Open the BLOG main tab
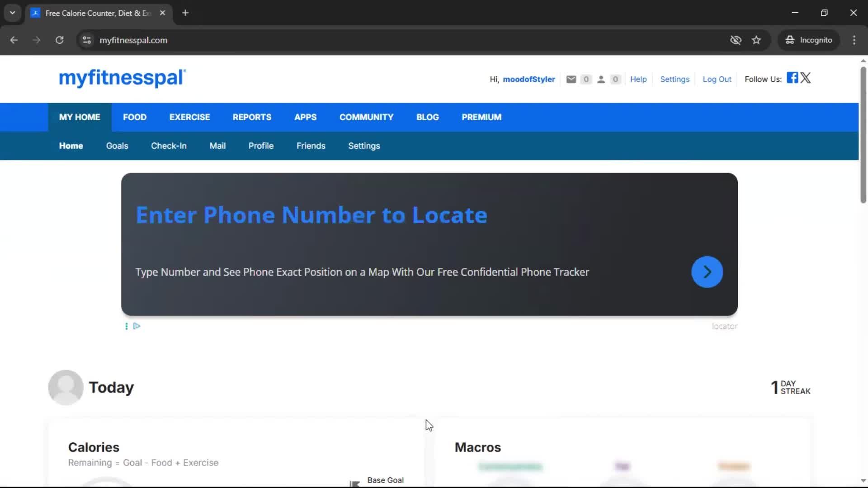 (427, 117)
